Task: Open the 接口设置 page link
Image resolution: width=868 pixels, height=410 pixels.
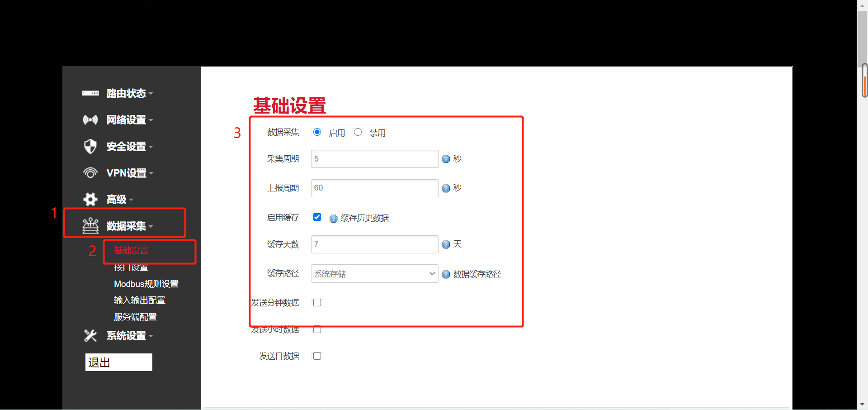Action: tap(131, 267)
